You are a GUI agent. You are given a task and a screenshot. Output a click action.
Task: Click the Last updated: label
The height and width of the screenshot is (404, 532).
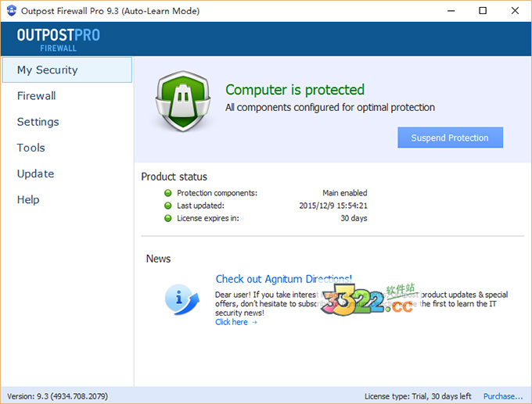click(x=200, y=206)
